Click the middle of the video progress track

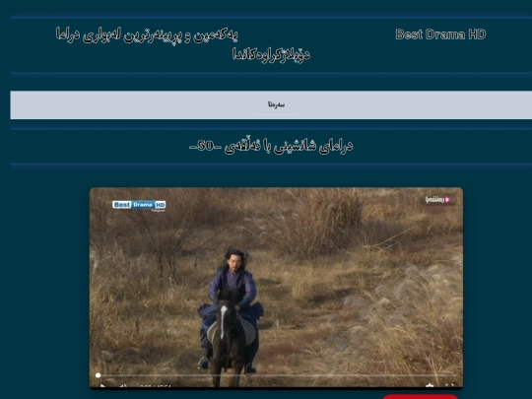click(276, 375)
